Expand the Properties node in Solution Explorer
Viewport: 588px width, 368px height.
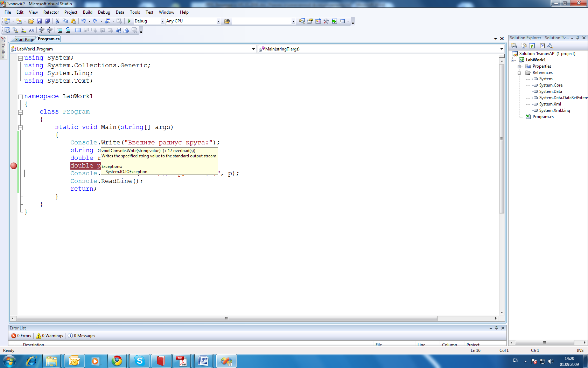(x=519, y=67)
